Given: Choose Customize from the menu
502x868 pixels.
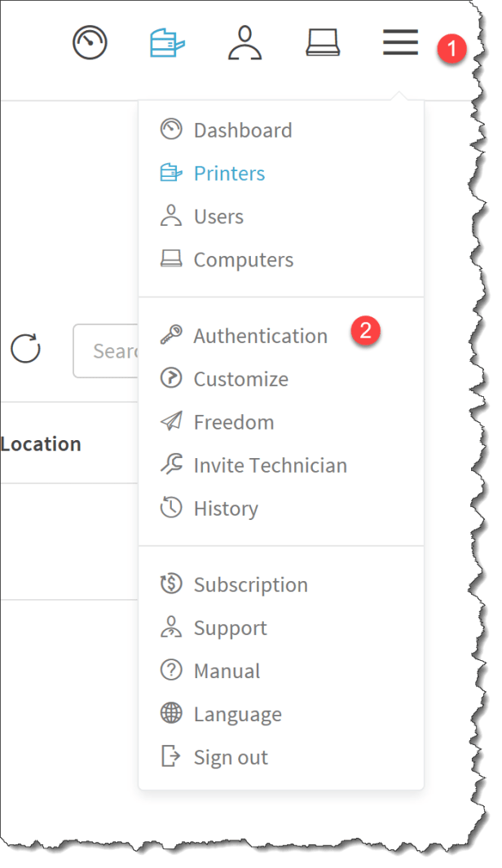Looking at the screenshot, I should point(240,379).
